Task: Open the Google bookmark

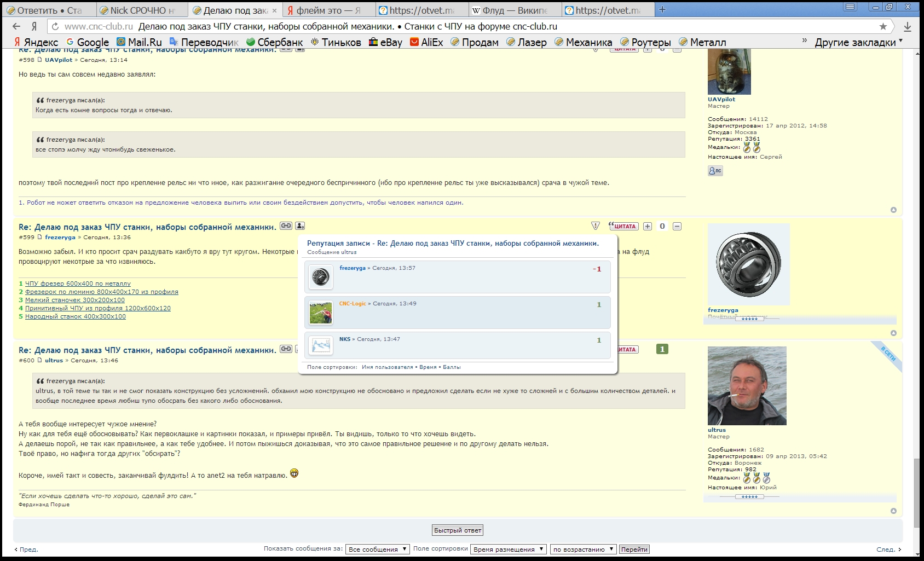Action: (x=88, y=42)
